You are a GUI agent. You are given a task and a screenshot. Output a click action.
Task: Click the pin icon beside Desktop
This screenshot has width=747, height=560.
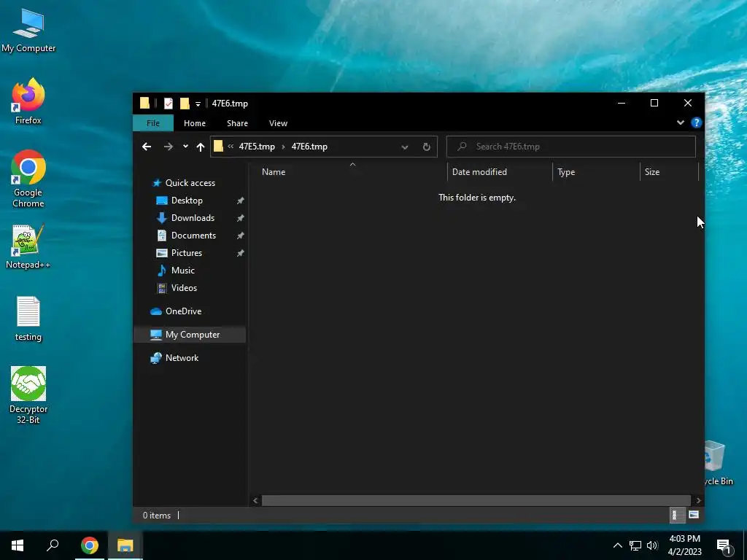(x=241, y=201)
